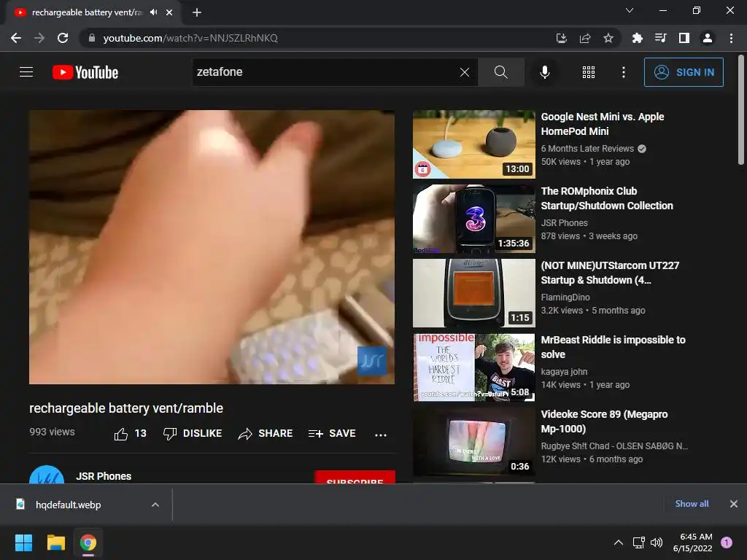Click Chrome icon in taskbar
747x560 pixels.
tap(88, 542)
